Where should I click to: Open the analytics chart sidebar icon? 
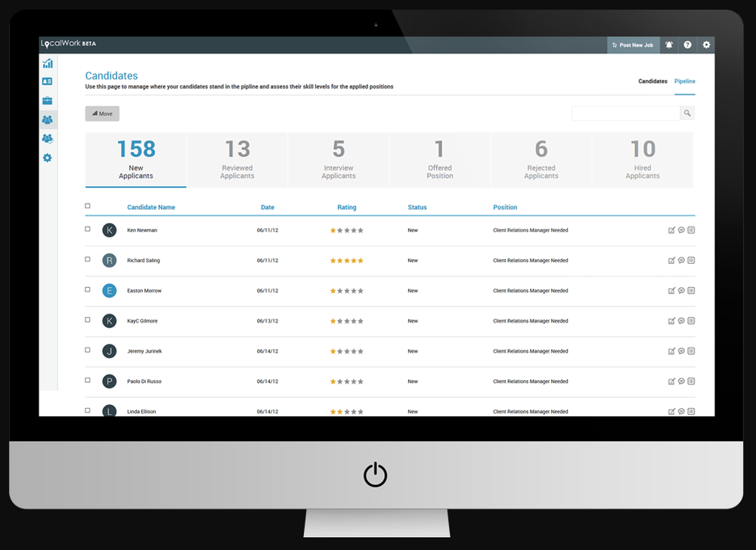click(x=47, y=63)
